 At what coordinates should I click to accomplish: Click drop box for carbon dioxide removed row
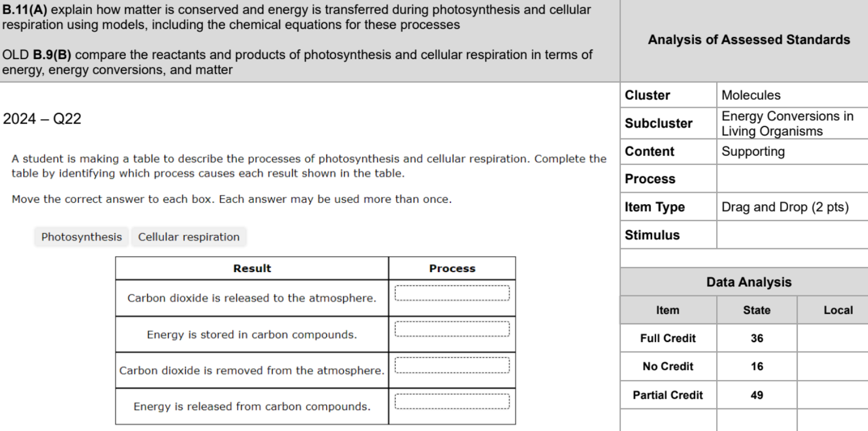coord(452,365)
